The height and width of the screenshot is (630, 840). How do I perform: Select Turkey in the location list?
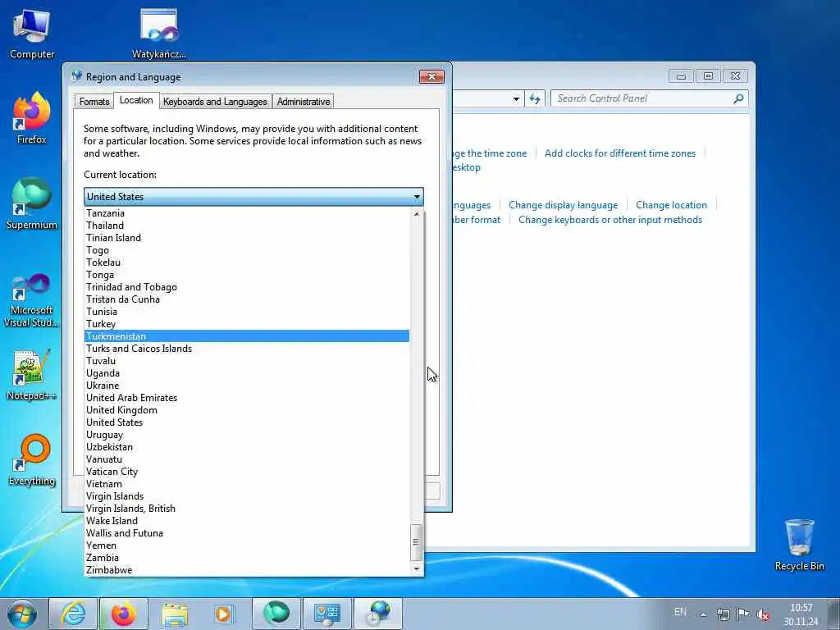247,324
